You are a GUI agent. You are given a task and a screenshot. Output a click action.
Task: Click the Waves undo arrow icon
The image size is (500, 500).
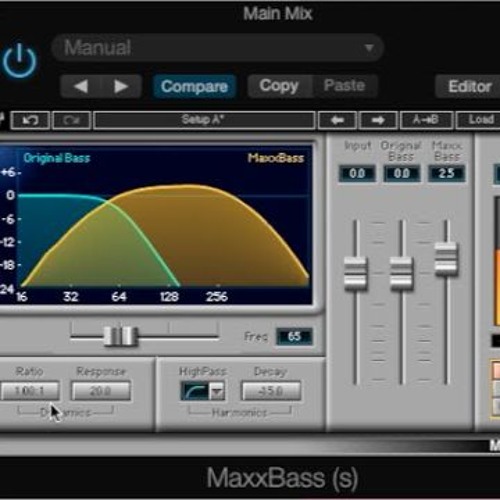pyautogui.click(x=30, y=120)
